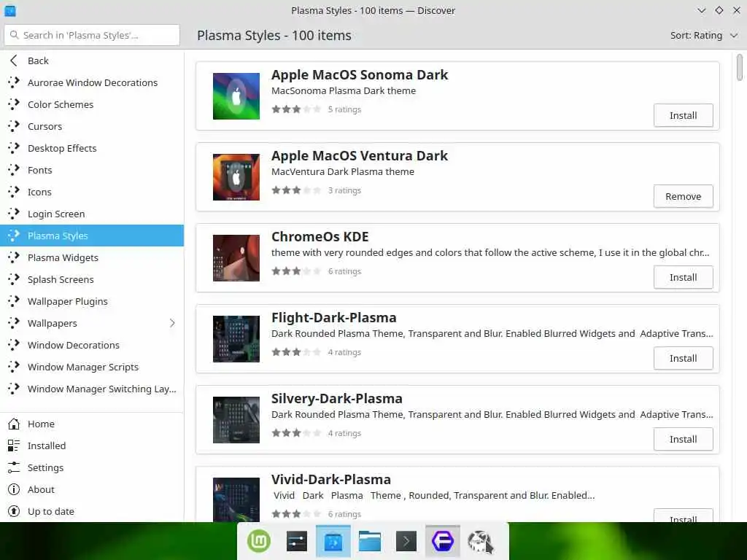The width and height of the screenshot is (747, 560).
Task: Open the ChromeOs KDE title
Action: coord(320,237)
